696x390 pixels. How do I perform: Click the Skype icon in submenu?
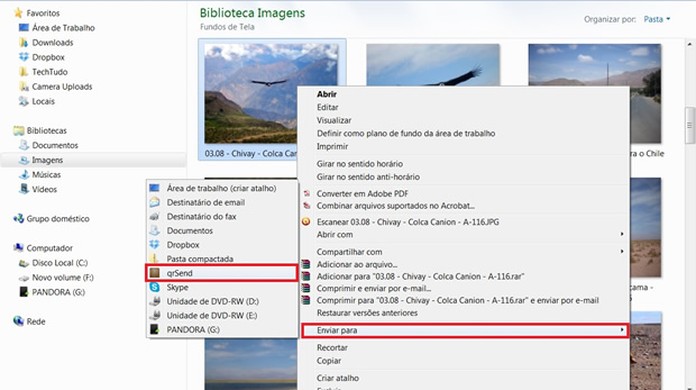[154, 287]
